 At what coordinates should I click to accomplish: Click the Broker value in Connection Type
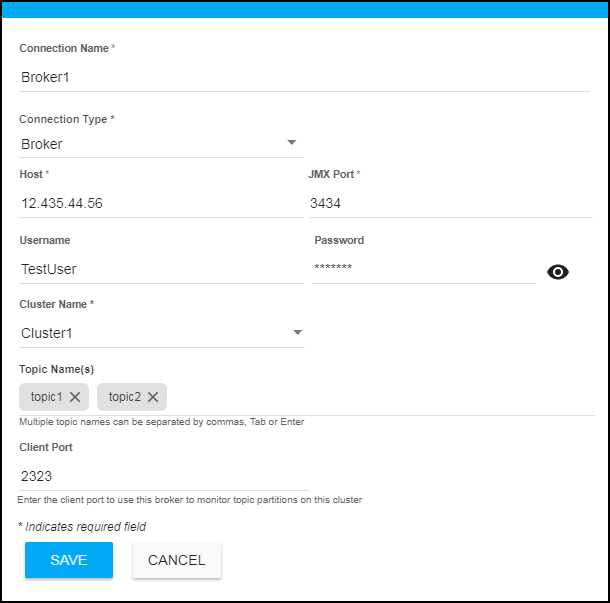[42, 144]
